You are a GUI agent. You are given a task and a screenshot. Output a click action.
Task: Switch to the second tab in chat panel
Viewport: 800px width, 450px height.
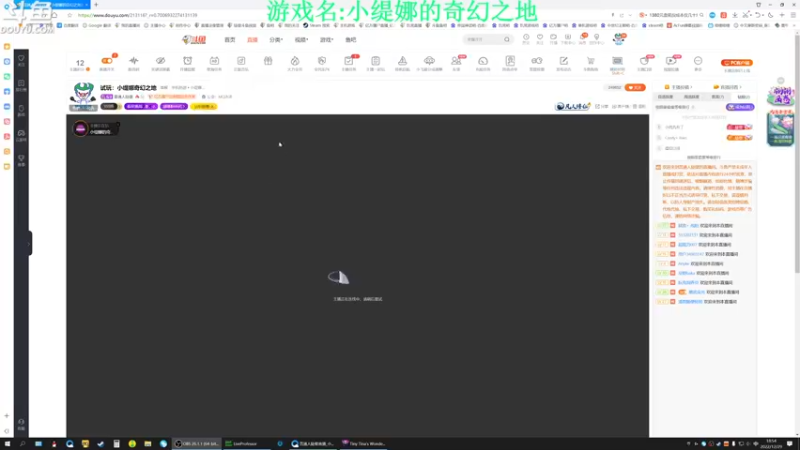pos(691,97)
